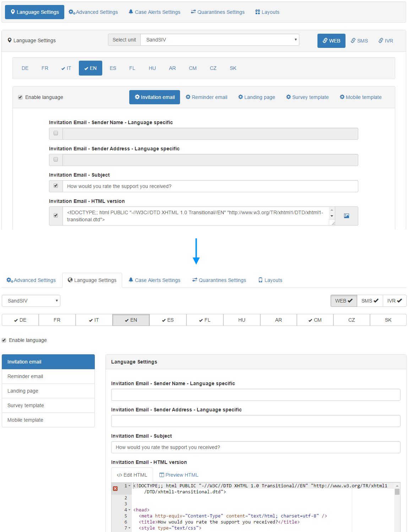Click Sender Name field in bottom panel

tap(256, 395)
